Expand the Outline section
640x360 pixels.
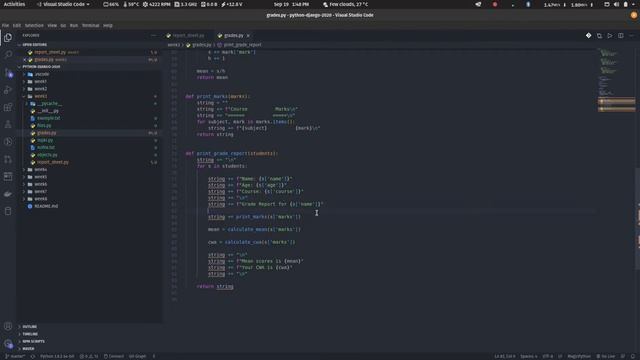pos(29,327)
